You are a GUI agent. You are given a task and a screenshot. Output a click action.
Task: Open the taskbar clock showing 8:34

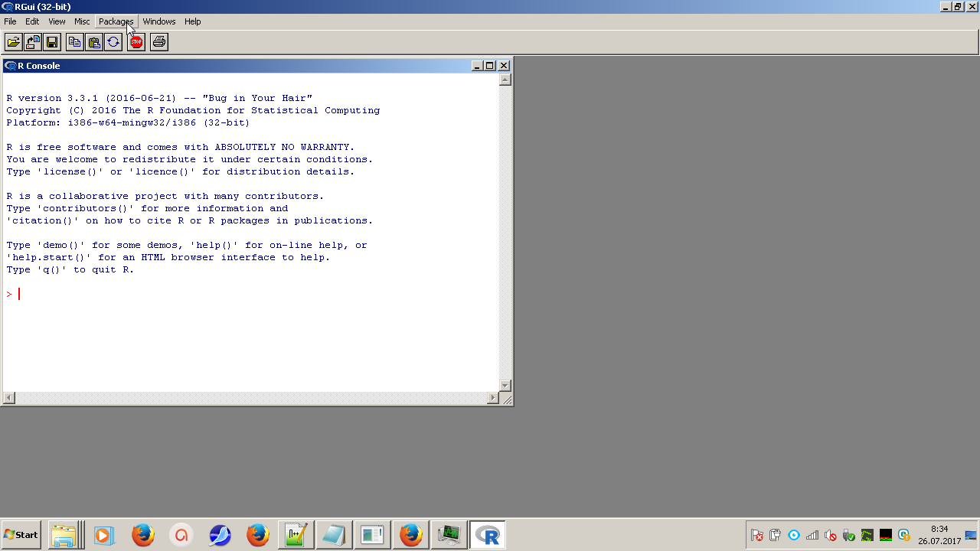[x=939, y=535]
